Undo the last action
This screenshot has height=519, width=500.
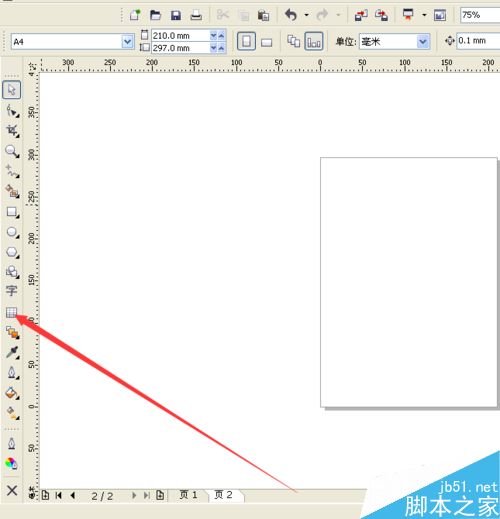click(291, 15)
